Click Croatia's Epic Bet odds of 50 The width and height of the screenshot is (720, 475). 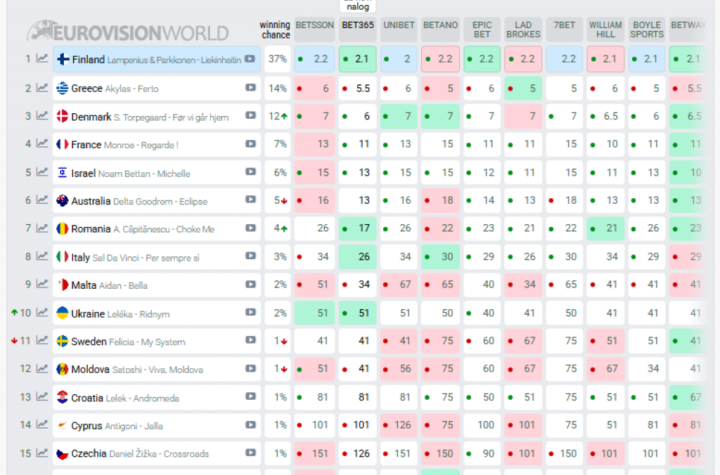click(482, 397)
